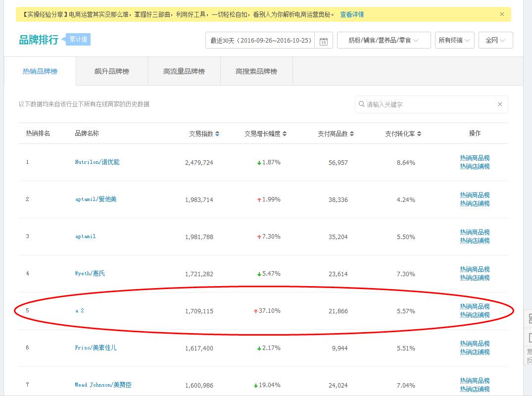
Task: Sort by 交易指数 column
Action: coord(204,134)
